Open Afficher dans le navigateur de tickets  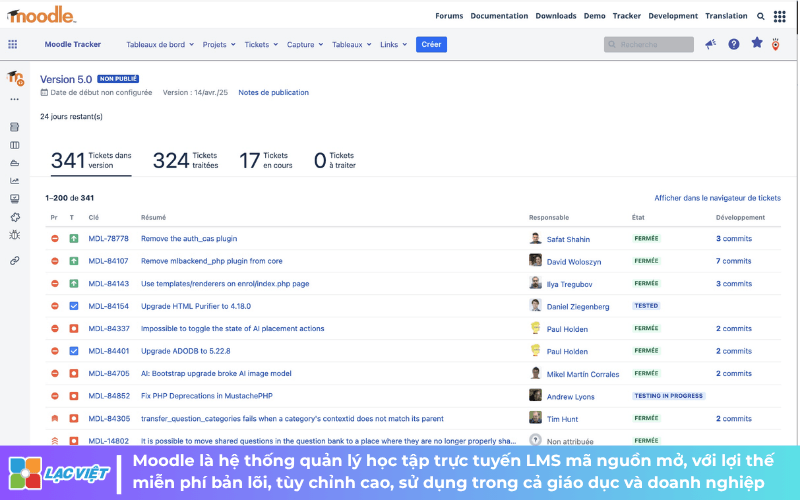(717, 198)
